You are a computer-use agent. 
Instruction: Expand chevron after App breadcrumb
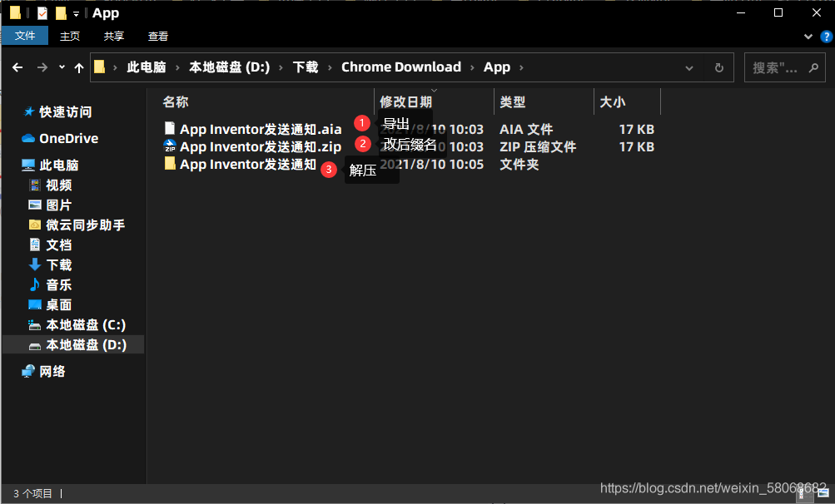point(521,67)
